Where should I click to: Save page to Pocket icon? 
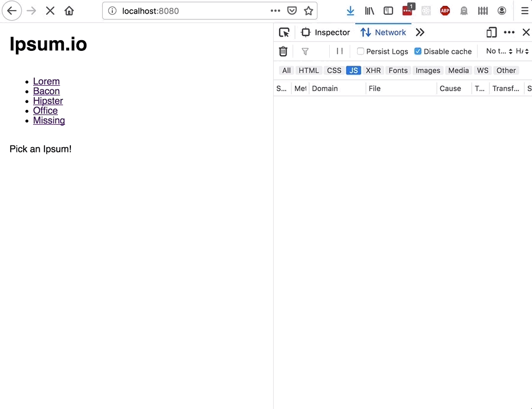(292, 11)
